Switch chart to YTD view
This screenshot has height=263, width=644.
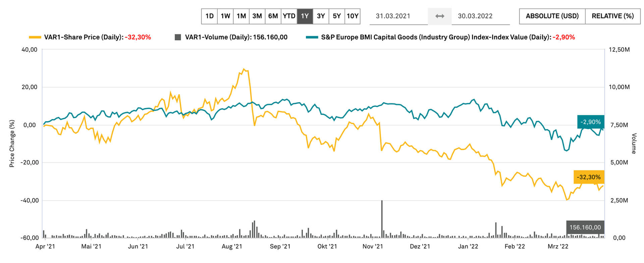point(289,16)
